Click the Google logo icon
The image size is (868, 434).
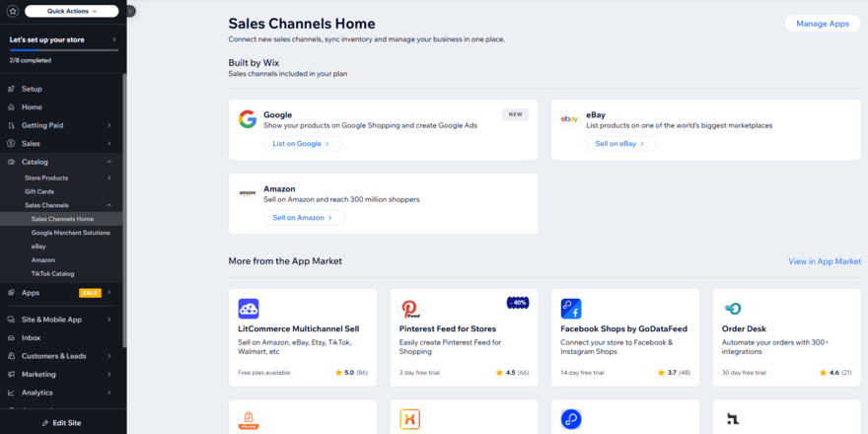248,119
